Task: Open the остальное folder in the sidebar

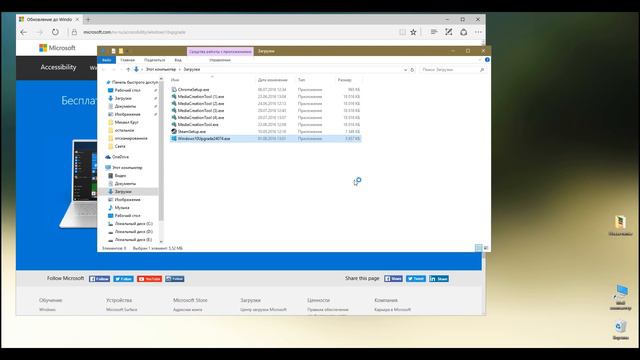Action: [x=124, y=130]
